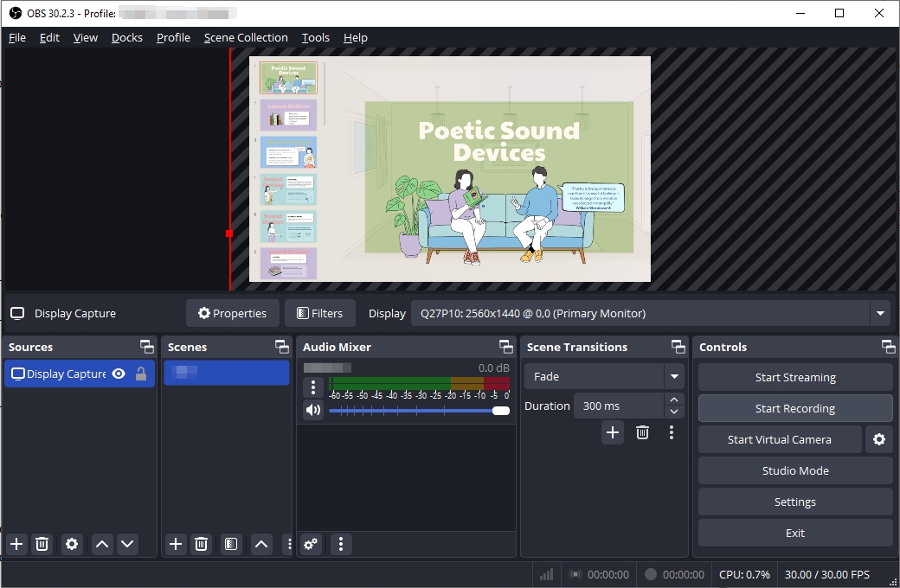Click the Duration 300 ms field
This screenshot has width=900, height=588.
click(619, 406)
